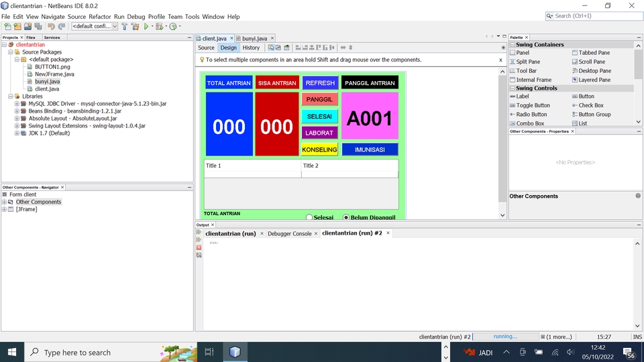Open the Services tab
Screen dimensions: 644x362
tap(52, 38)
